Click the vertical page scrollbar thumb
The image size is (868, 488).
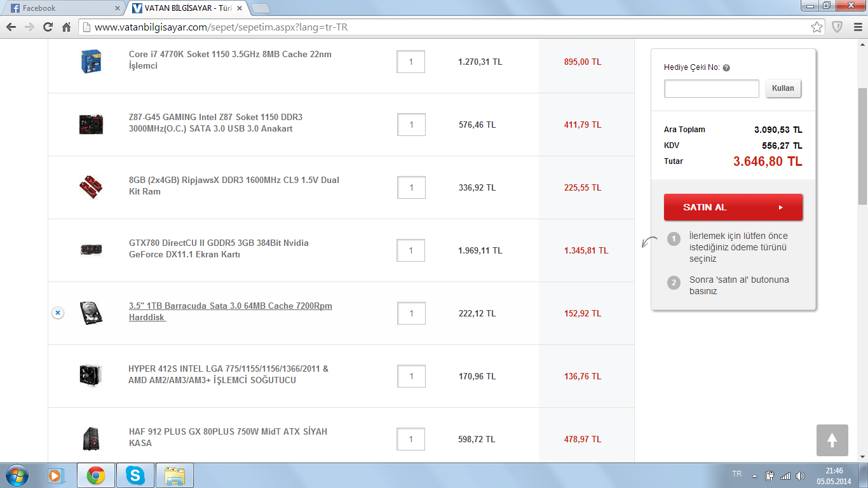862,146
